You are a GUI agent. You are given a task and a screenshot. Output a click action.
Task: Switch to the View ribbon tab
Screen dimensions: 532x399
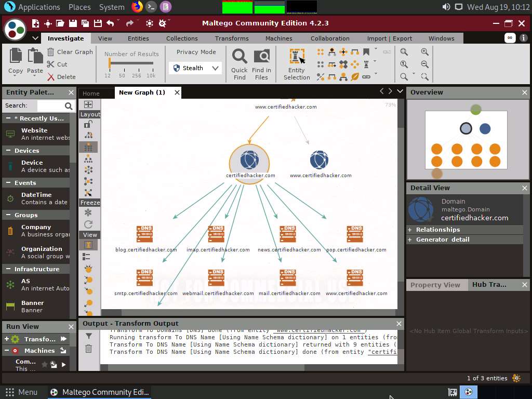[105, 38]
